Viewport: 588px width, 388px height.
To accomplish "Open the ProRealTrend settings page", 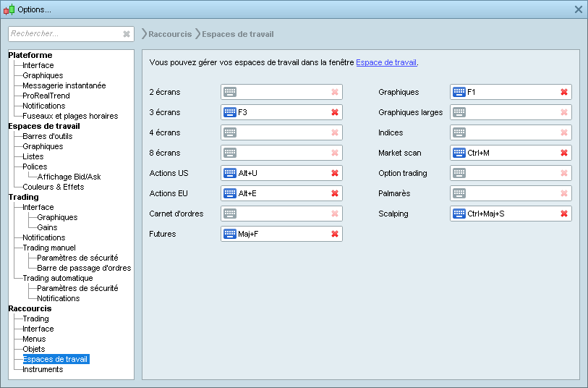I will (x=46, y=96).
